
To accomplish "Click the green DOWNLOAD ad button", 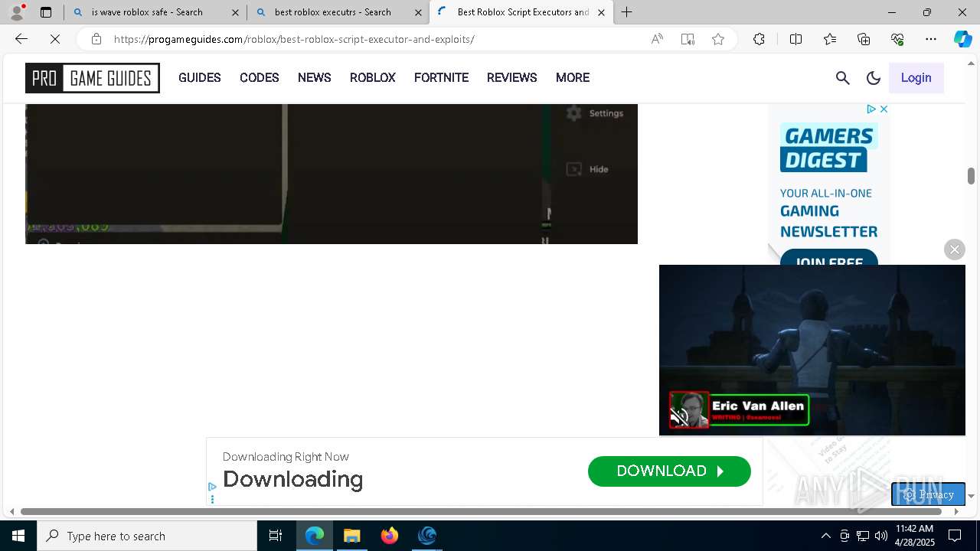I will (x=669, y=471).
